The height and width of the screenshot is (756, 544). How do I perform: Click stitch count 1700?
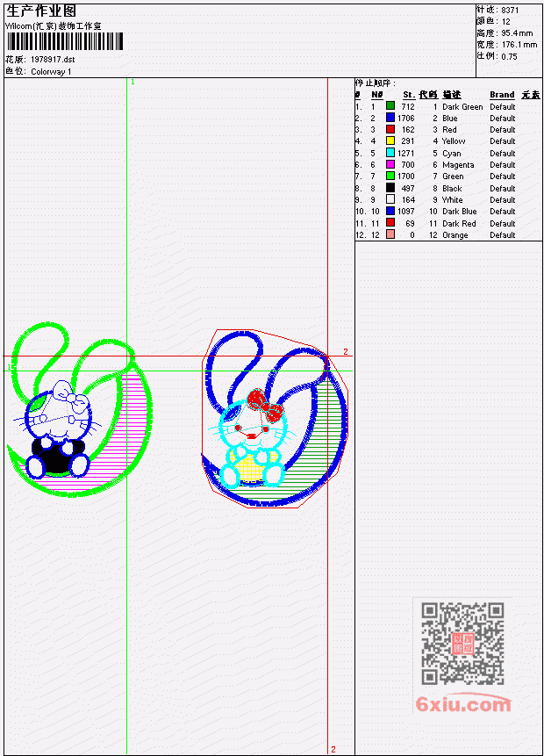click(405, 176)
